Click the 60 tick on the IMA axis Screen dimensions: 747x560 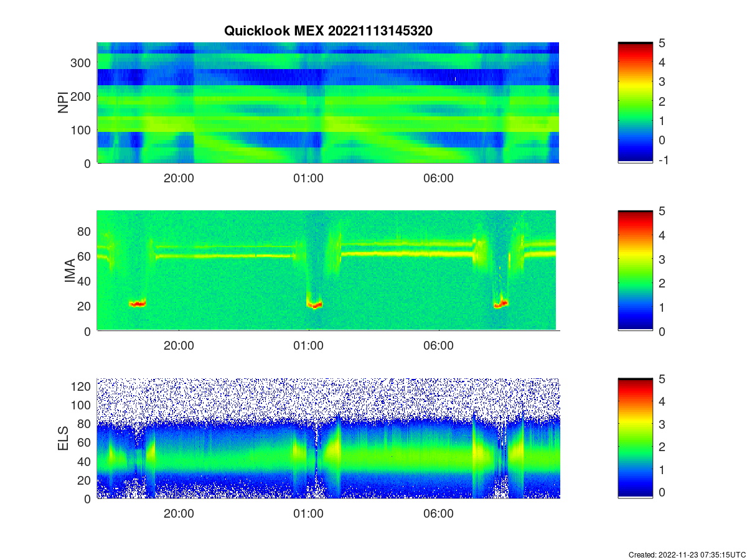[85, 256]
